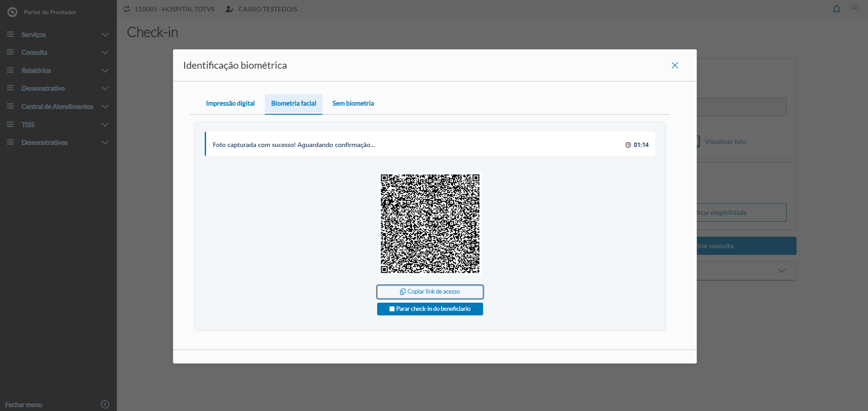Switch to the Sem biometria tab

(353, 104)
